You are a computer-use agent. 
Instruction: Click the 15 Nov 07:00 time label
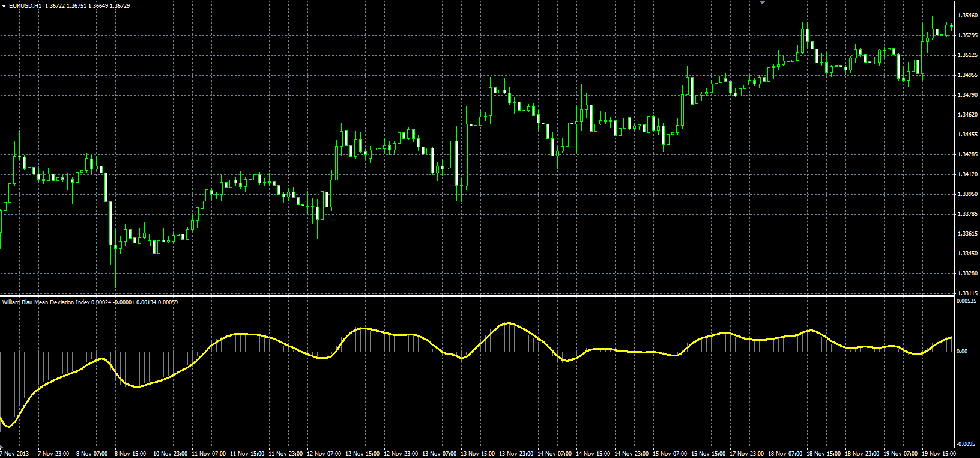tap(670, 454)
